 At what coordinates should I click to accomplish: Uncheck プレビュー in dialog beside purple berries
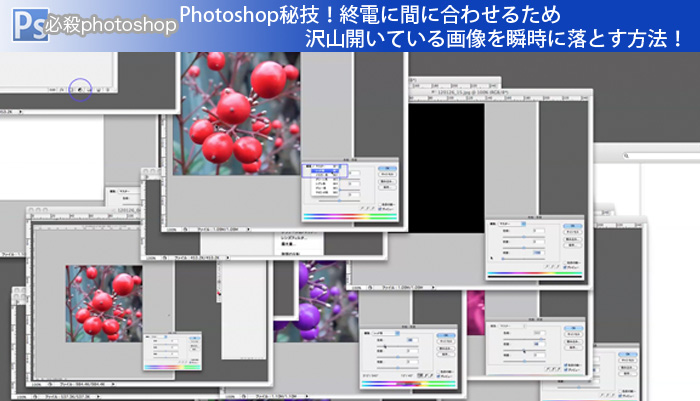click(438, 376)
